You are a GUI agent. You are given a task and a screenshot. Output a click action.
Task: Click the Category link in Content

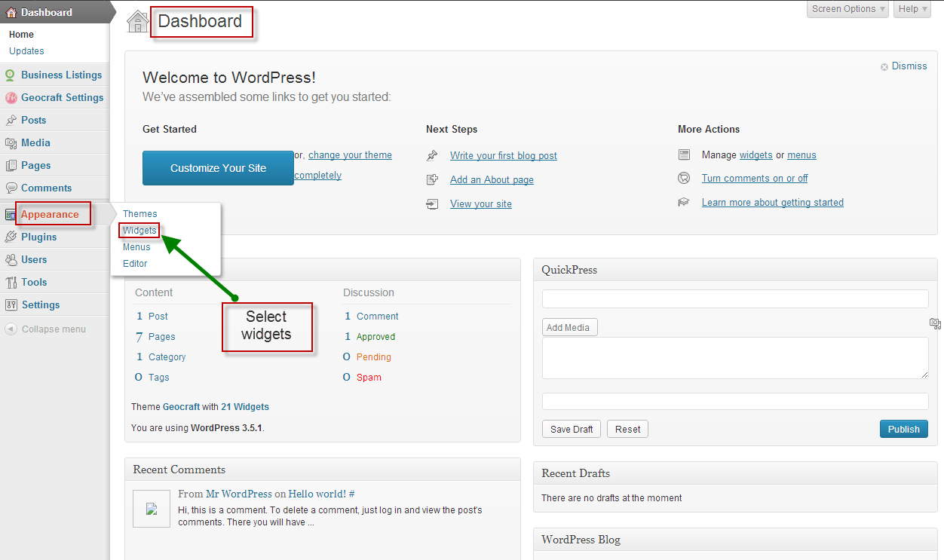pos(167,357)
